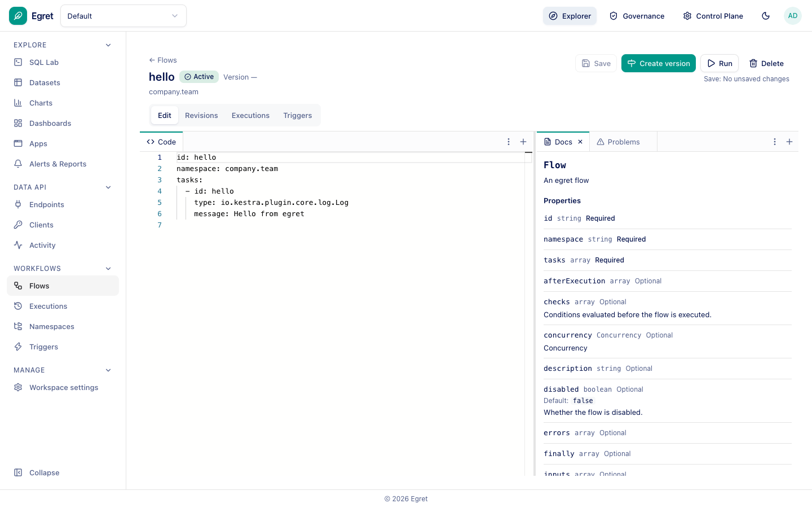The width and height of the screenshot is (812, 508).
Task: Toggle dark mode moon icon
Action: 766,16
